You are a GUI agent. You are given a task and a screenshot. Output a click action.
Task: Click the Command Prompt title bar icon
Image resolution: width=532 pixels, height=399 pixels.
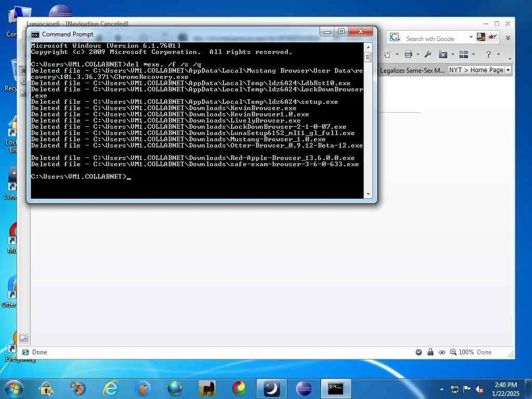35,35
